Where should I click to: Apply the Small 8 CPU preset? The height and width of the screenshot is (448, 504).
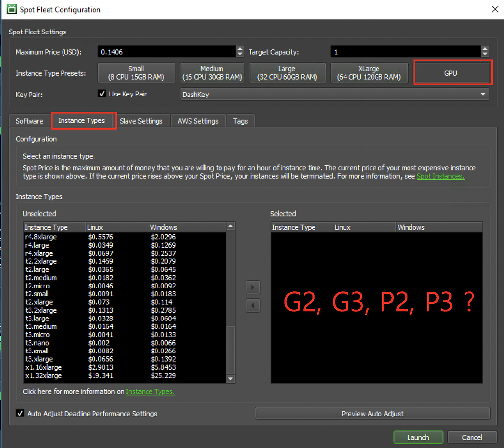pos(136,73)
